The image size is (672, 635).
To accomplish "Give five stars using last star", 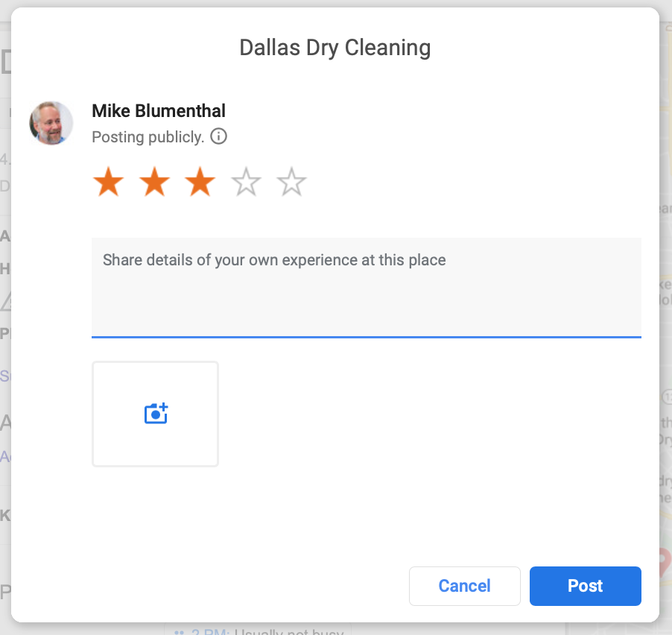I will click(291, 182).
